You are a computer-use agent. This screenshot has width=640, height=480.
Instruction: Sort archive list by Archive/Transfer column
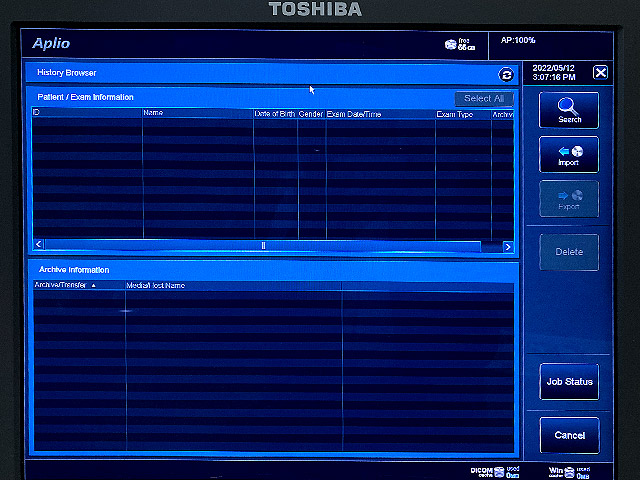coord(79,285)
